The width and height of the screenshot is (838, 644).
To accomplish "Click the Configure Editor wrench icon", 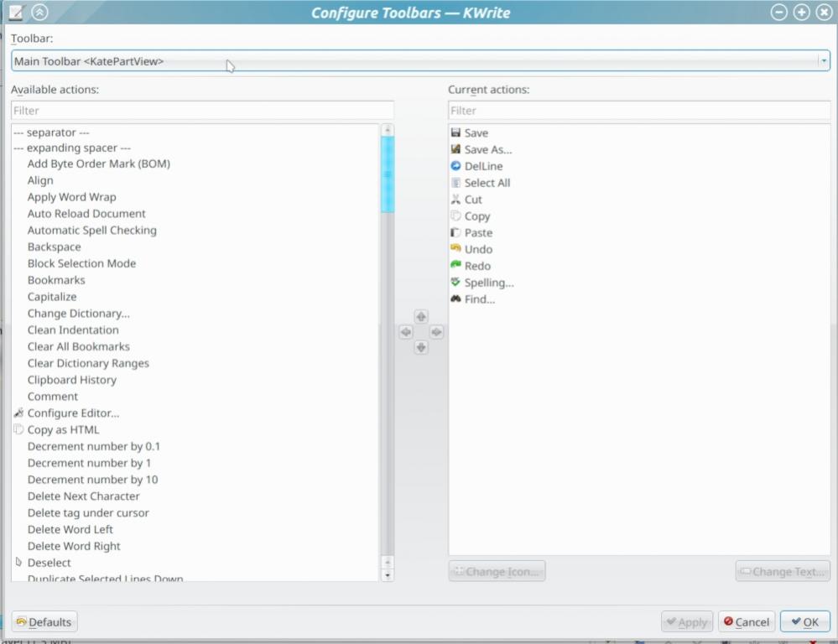I will point(18,413).
